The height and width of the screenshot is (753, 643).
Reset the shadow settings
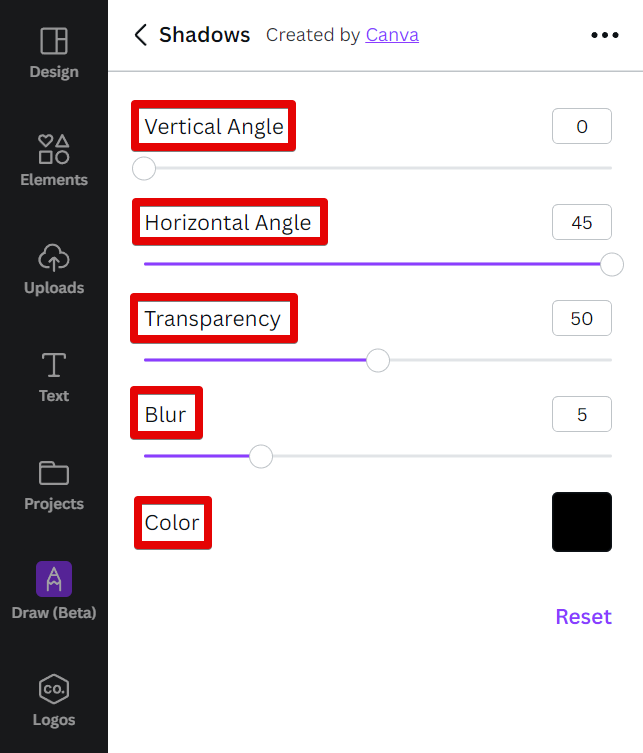click(x=583, y=616)
